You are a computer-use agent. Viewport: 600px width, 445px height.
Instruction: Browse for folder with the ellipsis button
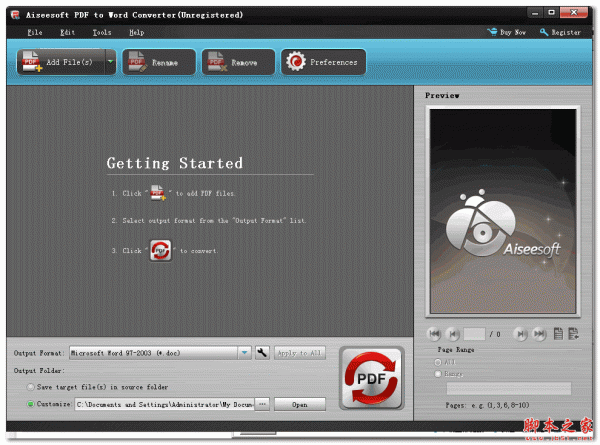click(262, 404)
